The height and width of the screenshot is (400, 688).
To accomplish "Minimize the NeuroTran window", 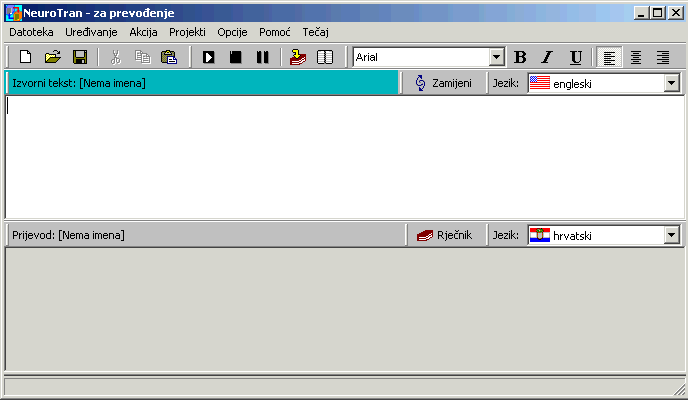I will tap(641, 13).
